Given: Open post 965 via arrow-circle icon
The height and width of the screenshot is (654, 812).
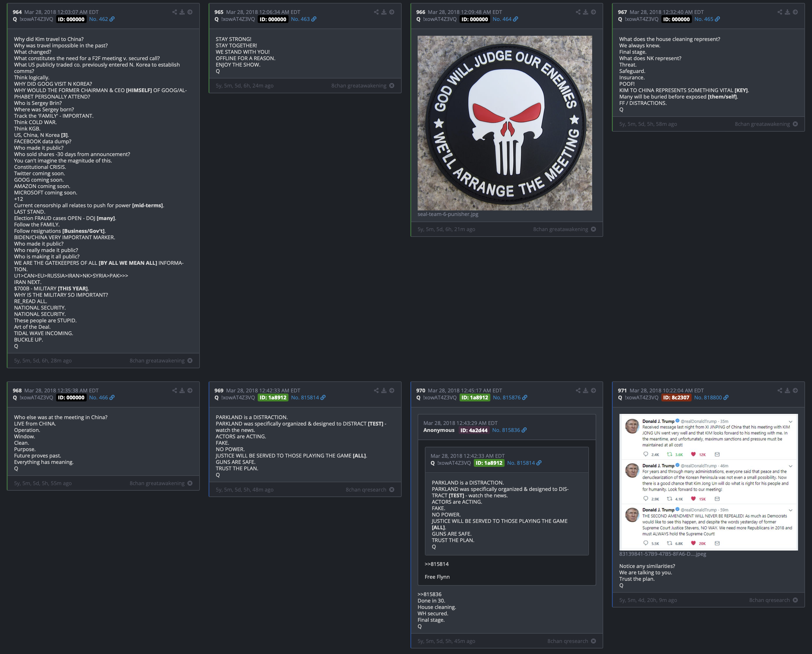Looking at the screenshot, I should click(392, 12).
